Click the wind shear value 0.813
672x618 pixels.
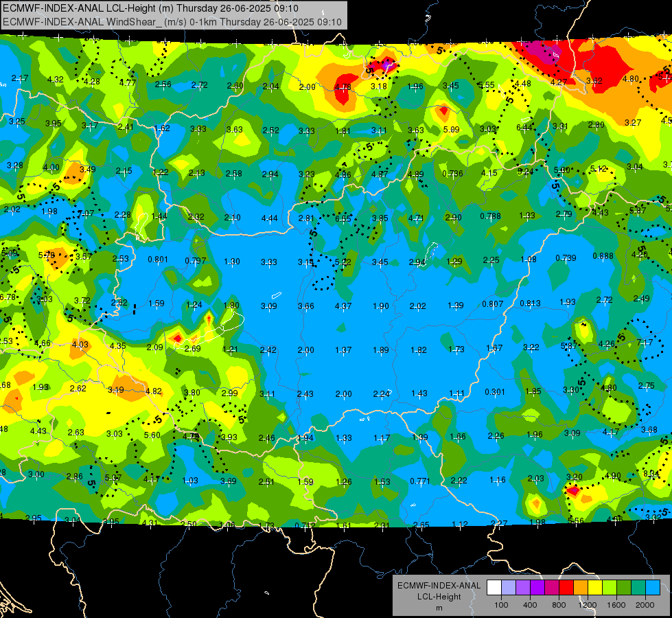click(x=530, y=304)
